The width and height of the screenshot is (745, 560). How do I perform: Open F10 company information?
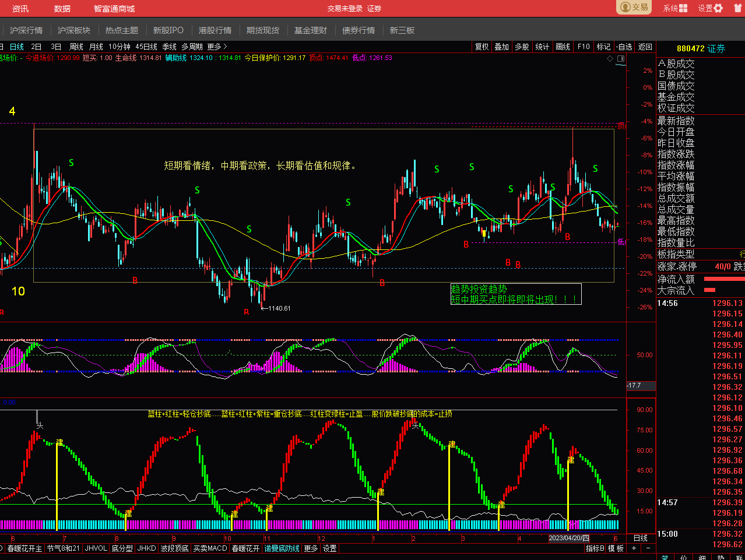pos(584,47)
